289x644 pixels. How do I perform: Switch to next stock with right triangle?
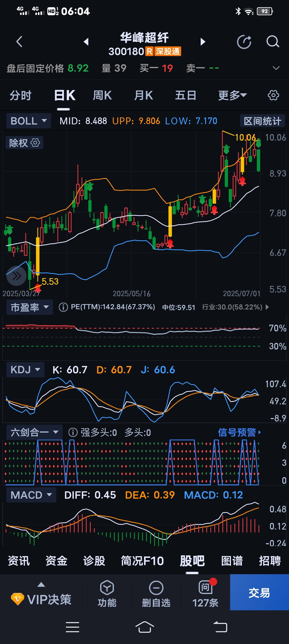click(203, 42)
